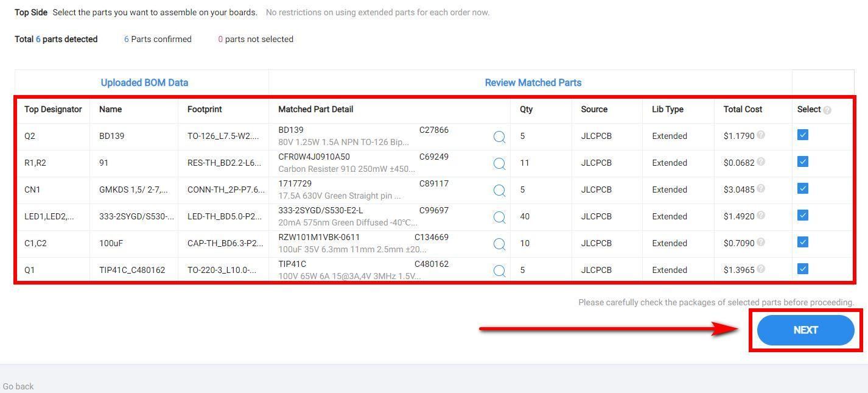The height and width of the screenshot is (393, 868).
Task: Click the Matched Part Detail column header
Action: click(x=316, y=110)
